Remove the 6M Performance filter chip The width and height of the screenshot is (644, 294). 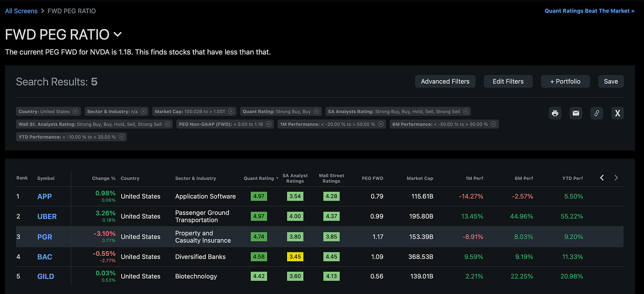tap(493, 124)
